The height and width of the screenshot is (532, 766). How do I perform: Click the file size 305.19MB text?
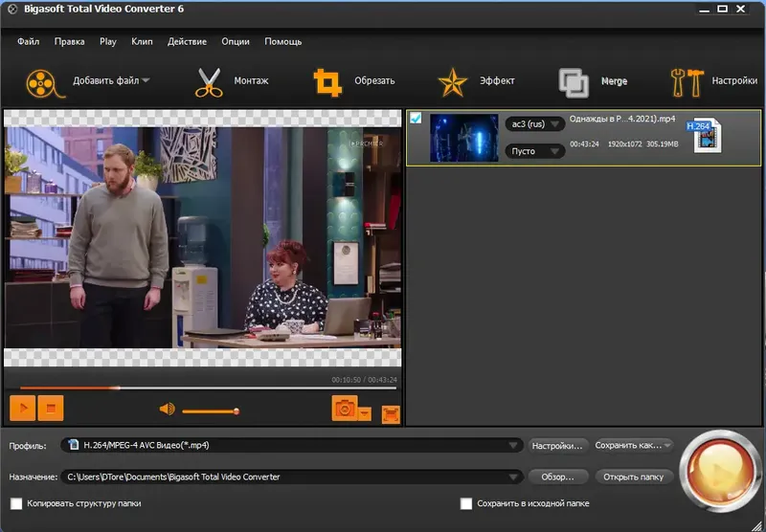point(663,144)
